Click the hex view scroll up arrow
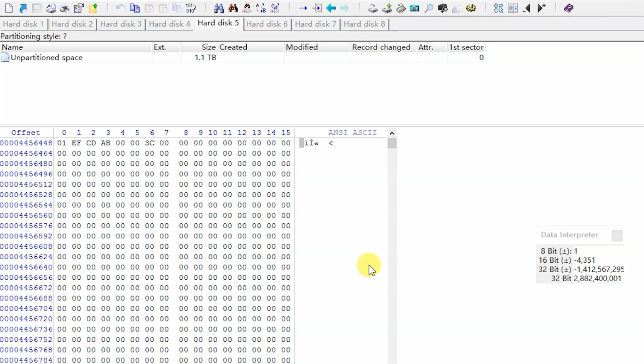Viewport: 644px width, 364px height. point(392,133)
